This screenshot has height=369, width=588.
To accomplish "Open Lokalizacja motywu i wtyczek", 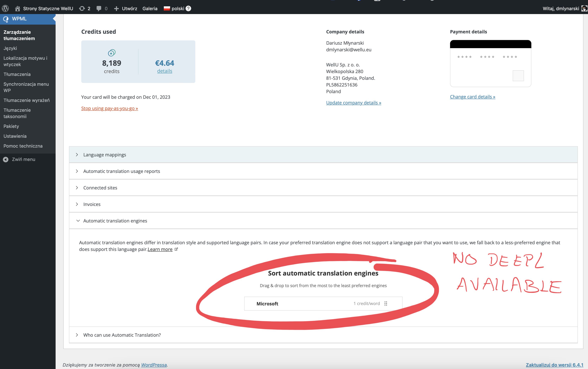I will click(25, 61).
